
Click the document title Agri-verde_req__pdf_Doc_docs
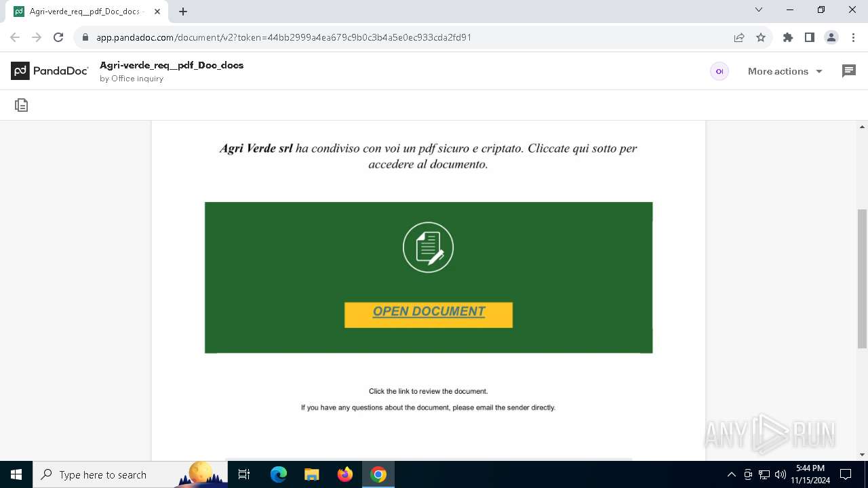pyautogui.click(x=172, y=65)
